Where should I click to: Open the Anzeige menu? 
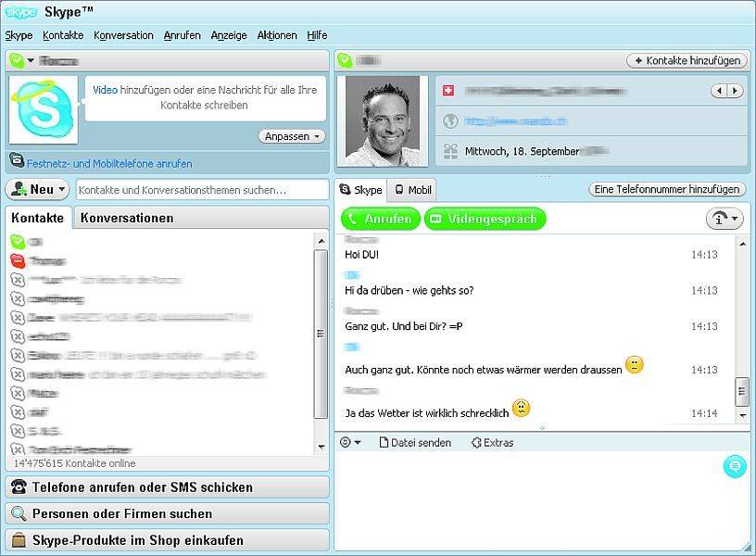[229, 35]
